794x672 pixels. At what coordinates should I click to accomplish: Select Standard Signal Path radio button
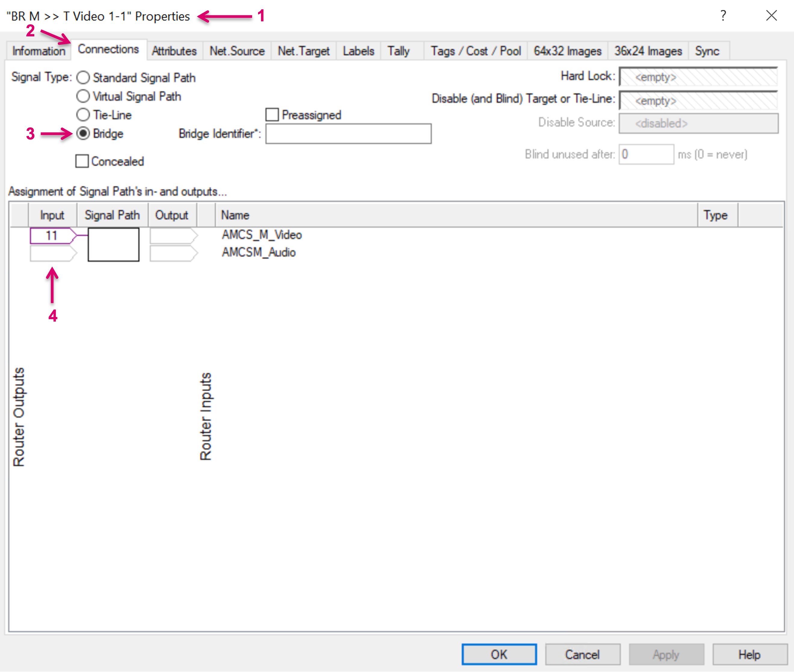coord(83,78)
